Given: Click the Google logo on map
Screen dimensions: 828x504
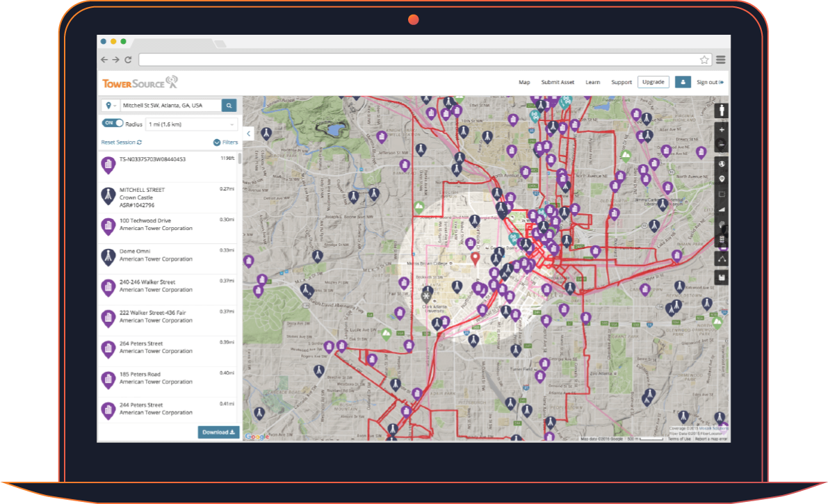Looking at the screenshot, I should pos(257,437).
